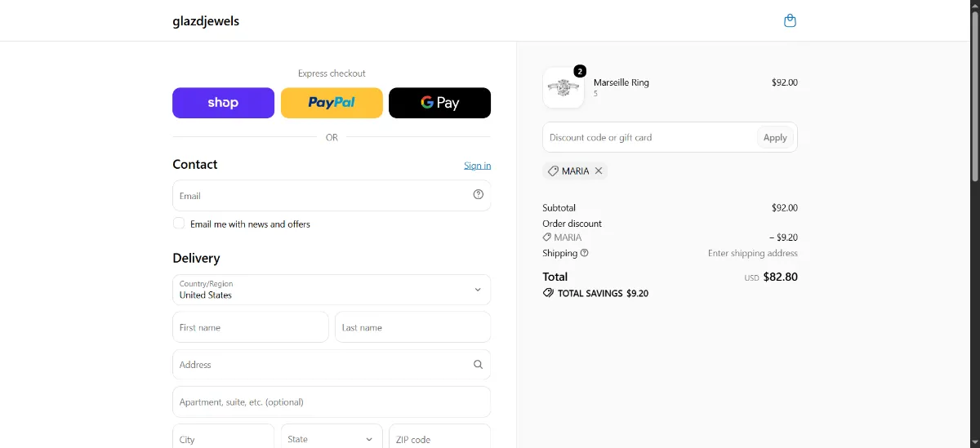Image resolution: width=980 pixels, height=448 pixels.
Task: Click the Express checkout label
Action: (332, 73)
